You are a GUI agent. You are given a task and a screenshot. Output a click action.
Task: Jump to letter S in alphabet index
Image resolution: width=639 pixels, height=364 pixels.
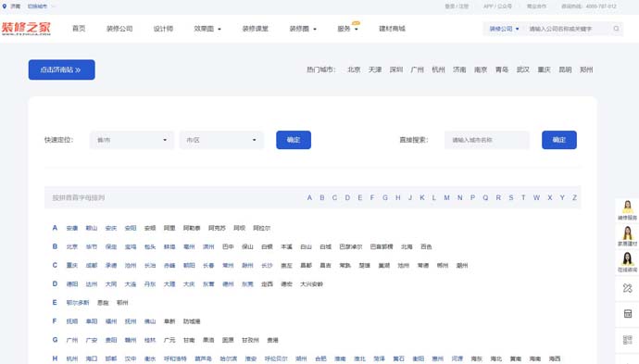point(511,197)
